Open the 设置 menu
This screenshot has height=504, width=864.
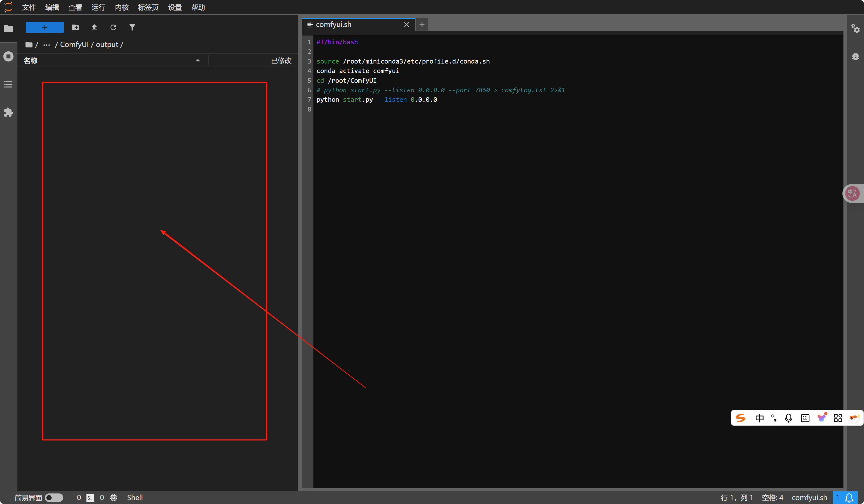click(175, 7)
